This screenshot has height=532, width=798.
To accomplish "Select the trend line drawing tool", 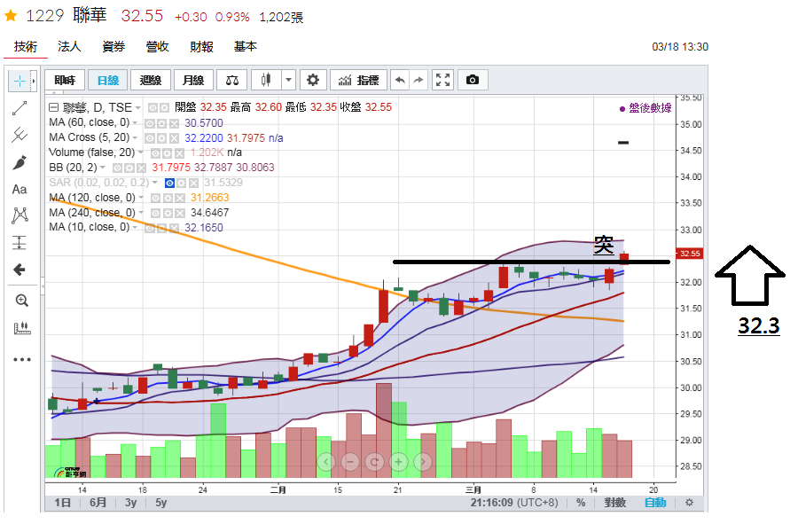I will coord(20,108).
